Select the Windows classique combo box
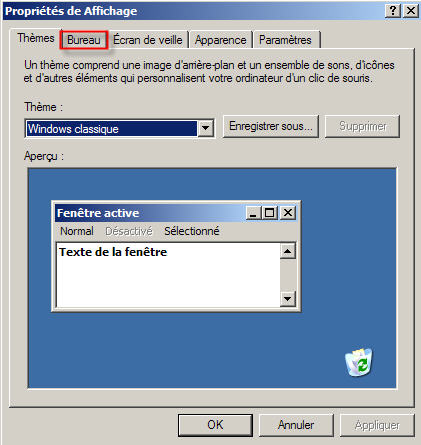421x445 pixels. [x=119, y=129]
